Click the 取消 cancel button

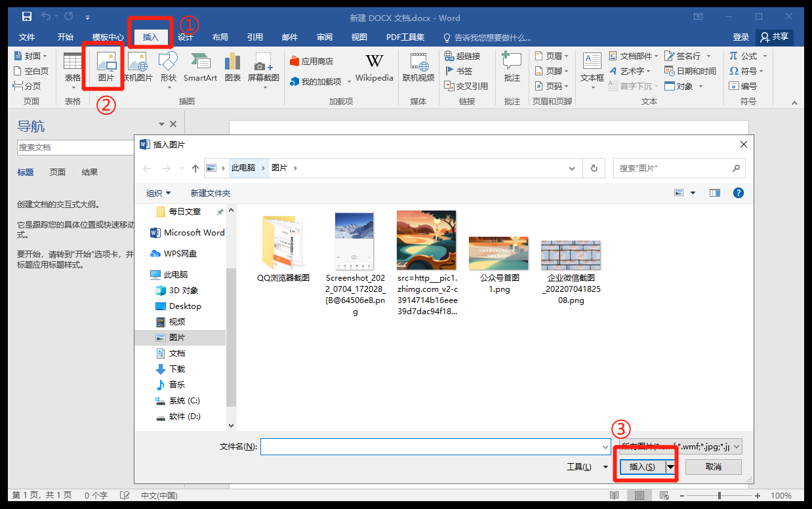pos(714,467)
